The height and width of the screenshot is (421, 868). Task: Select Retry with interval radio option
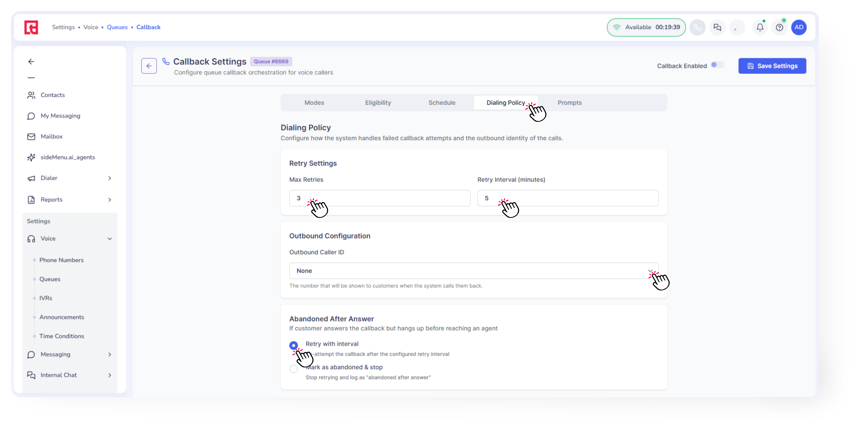coord(294,345)
